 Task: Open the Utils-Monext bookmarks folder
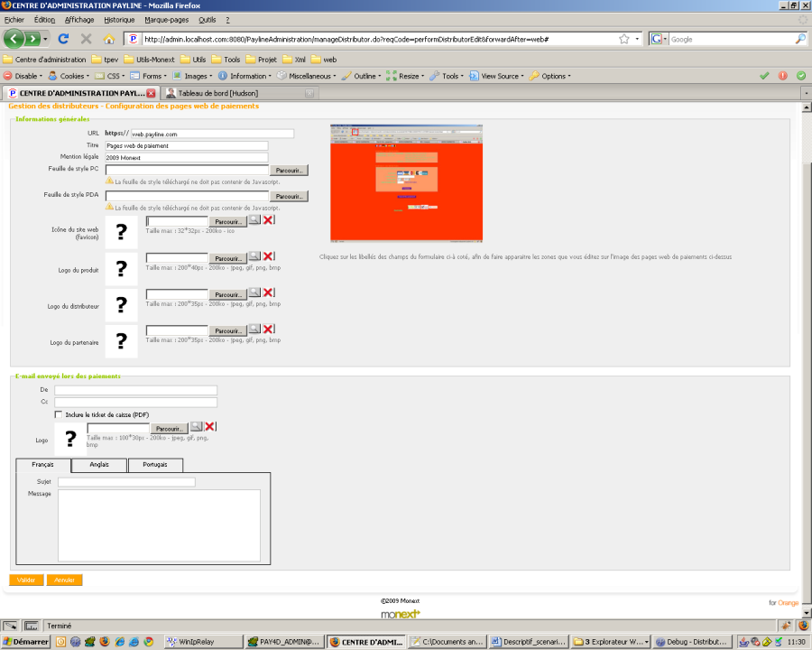(x=149, y=60)
